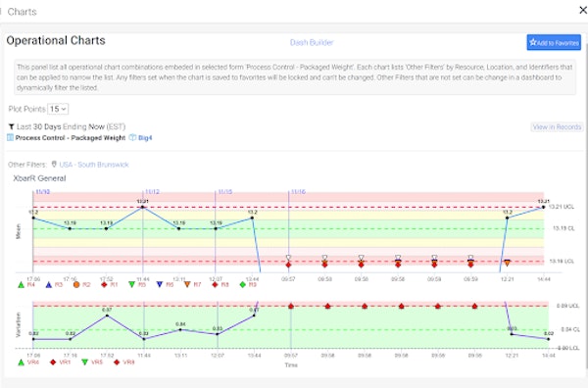
Task: Click the 13.19 CL label on Mean chart
Action: coord(563,228)
